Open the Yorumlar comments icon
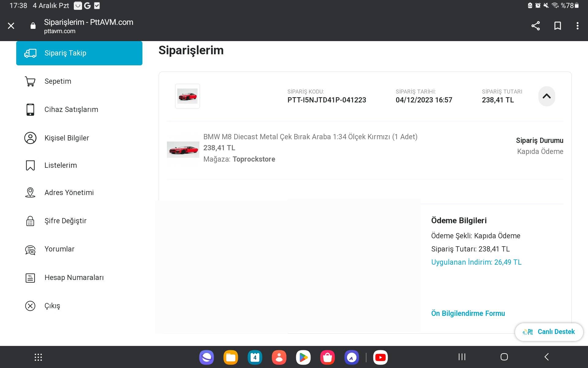 click(x=30, y=250)
